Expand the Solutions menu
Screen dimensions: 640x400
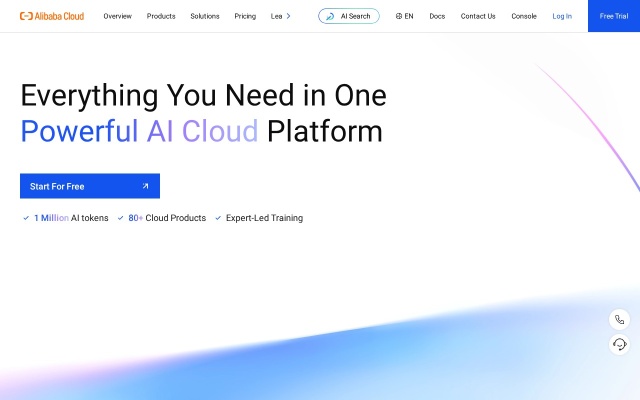click(205, 16)
